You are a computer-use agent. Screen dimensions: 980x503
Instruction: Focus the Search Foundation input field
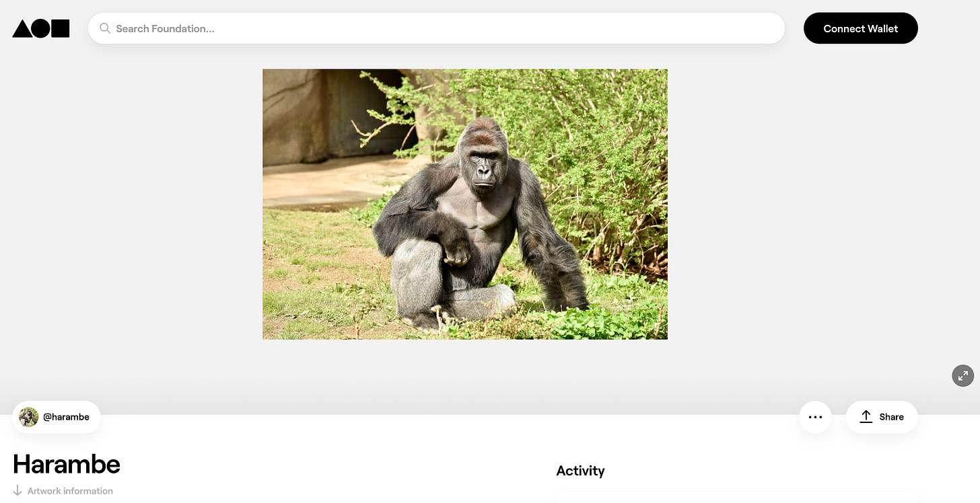(436, 28)
